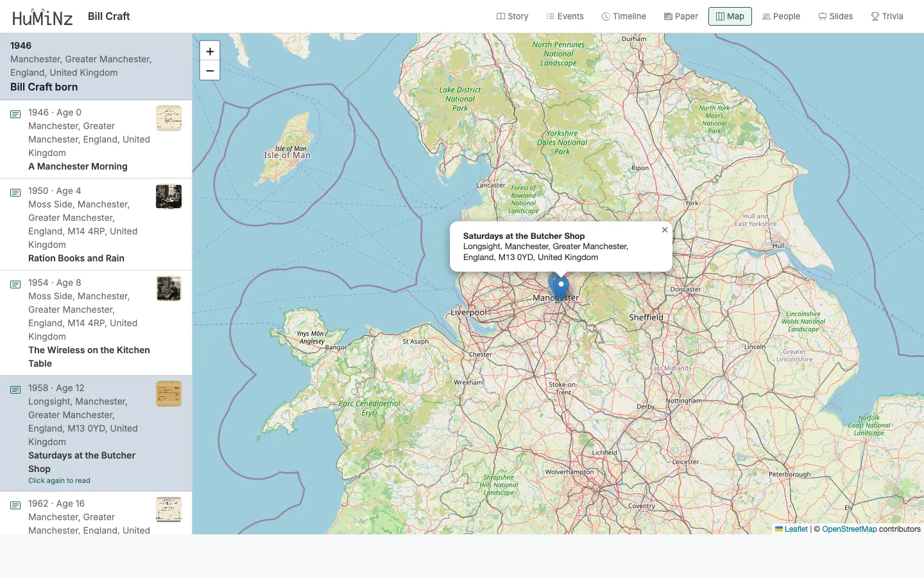Switch to the Events tab

click(x=565, y=17)
